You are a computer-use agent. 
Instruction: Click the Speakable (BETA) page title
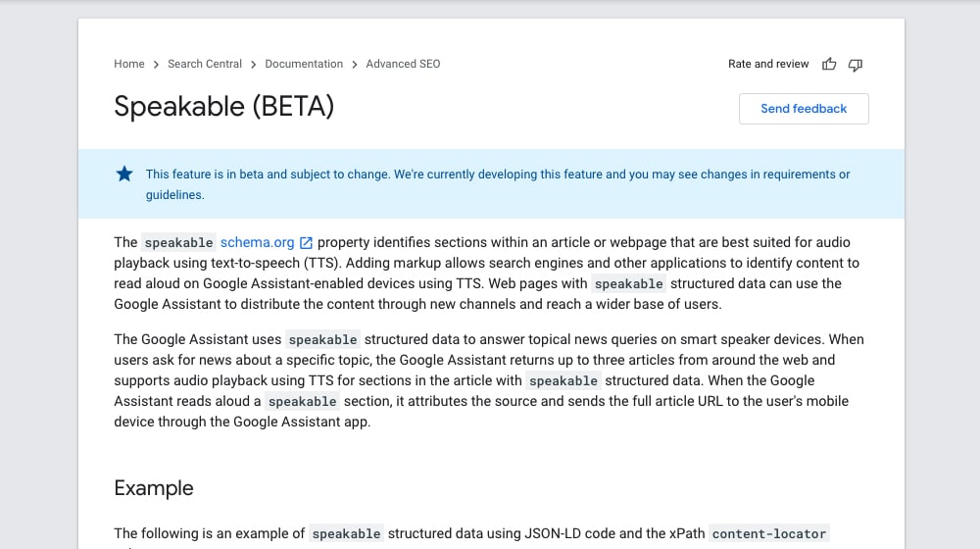tap(223, 106)
